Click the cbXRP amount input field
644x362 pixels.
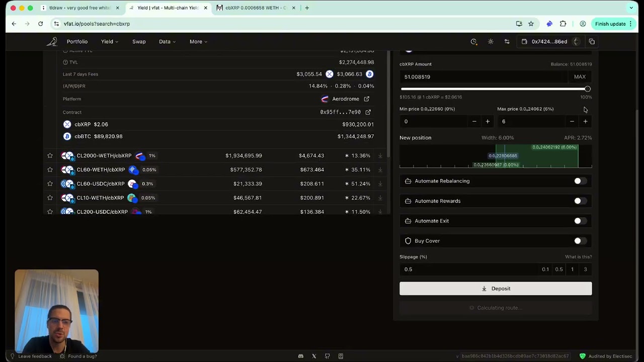click(x=484, y=77)
